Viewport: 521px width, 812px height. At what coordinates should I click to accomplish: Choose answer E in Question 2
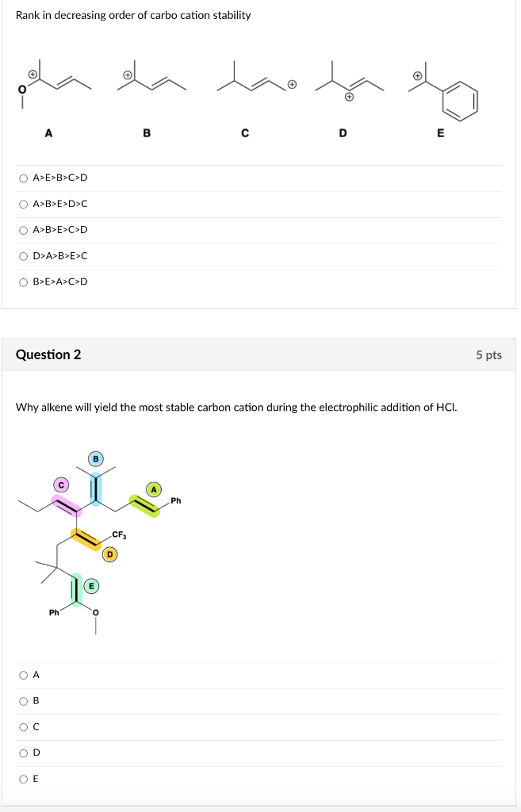23,779
